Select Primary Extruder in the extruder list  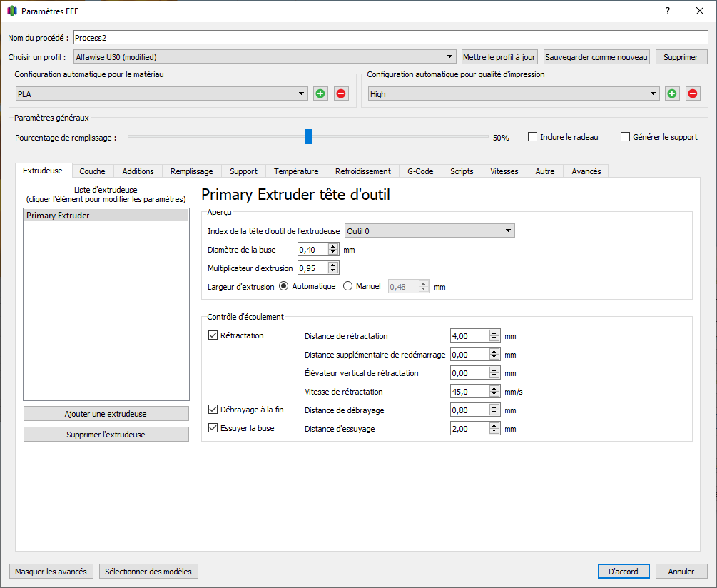106,216
